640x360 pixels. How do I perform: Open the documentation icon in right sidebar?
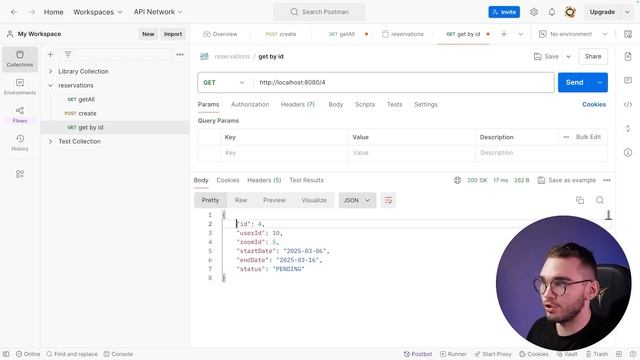[628, 56]
